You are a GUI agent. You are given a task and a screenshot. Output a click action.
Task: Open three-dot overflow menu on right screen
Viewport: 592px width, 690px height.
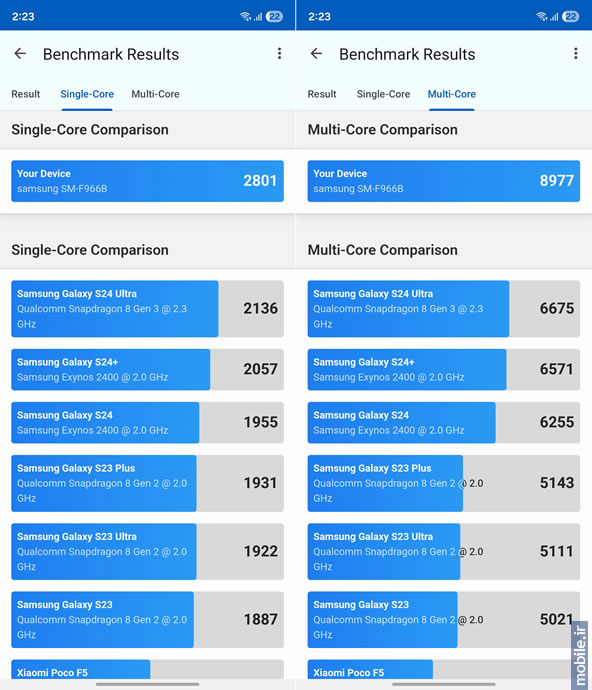tap(575, 54)
